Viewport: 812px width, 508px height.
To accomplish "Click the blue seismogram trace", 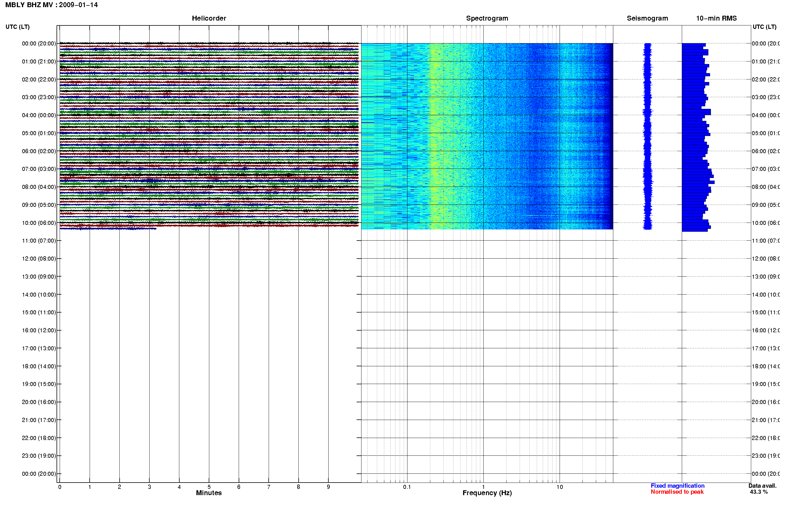I will [647, 136].
